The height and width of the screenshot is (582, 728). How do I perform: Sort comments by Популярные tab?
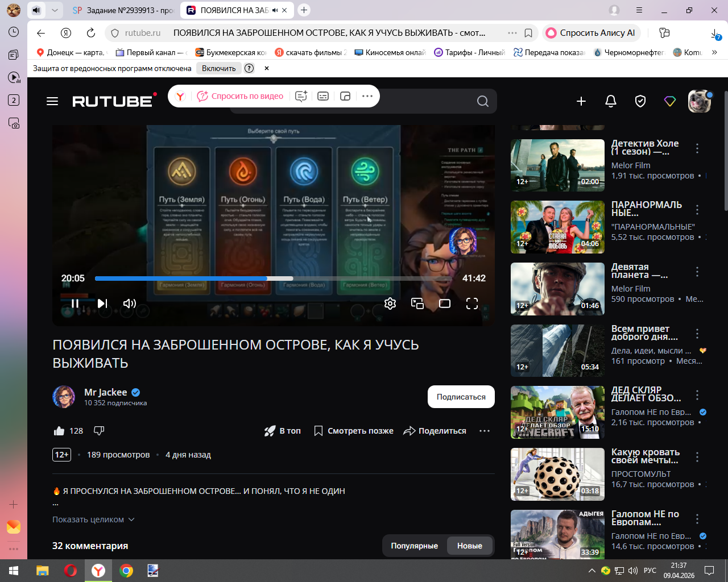point(414,546)
